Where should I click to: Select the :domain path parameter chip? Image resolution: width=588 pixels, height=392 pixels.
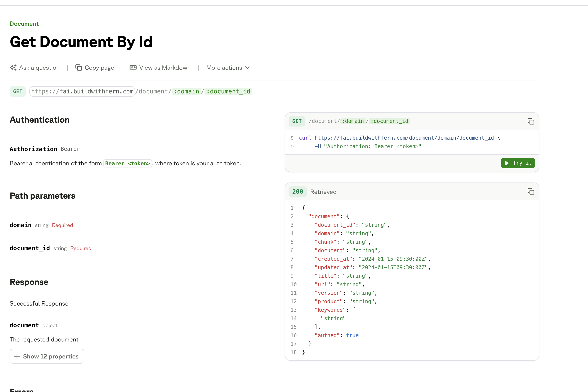point(186,91)
